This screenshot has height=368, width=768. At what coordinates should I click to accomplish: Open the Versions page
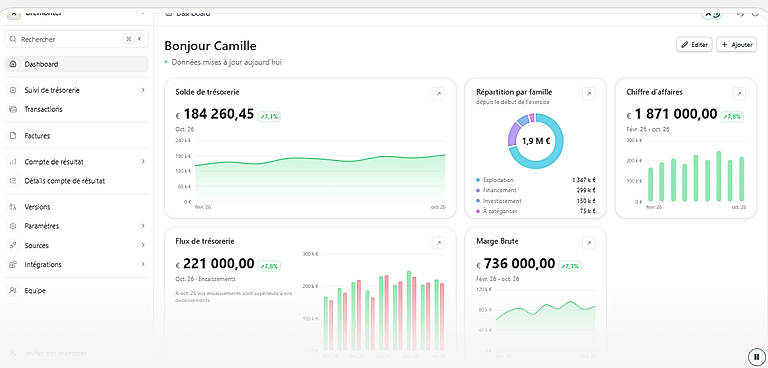click(x=76, y=207)
